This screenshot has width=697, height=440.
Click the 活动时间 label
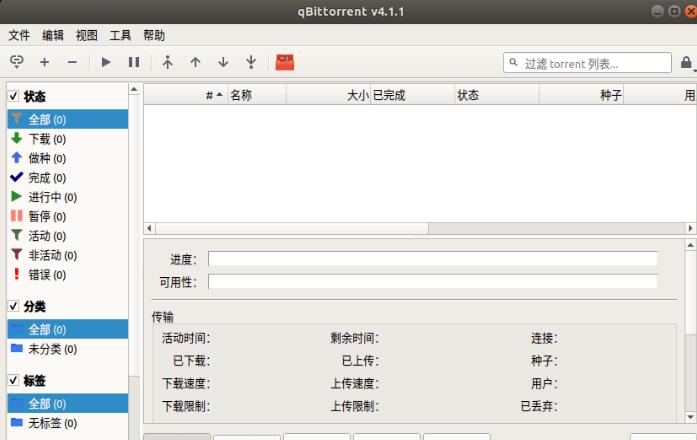pyautogui.click(x=186, y=338)
